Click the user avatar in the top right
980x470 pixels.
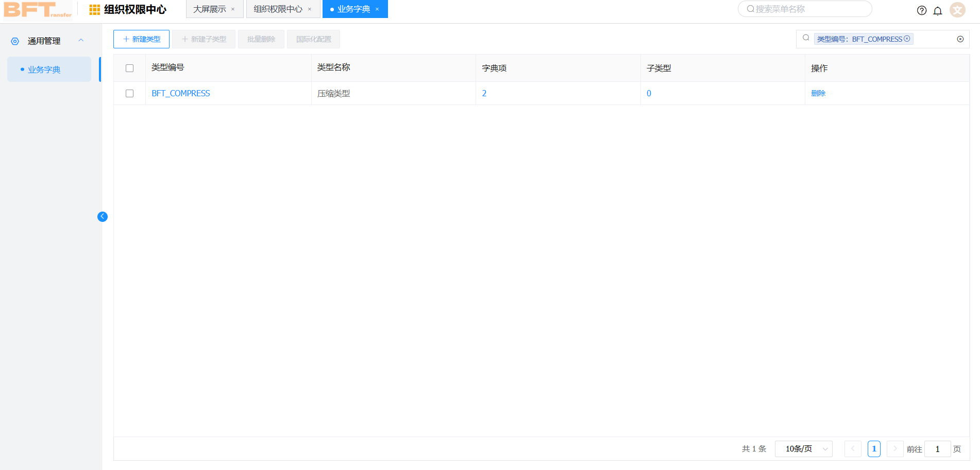coord(957,9)
